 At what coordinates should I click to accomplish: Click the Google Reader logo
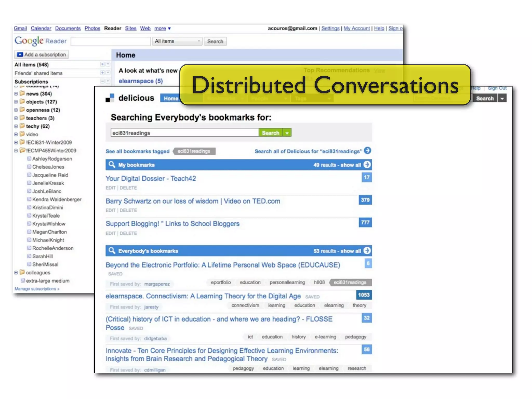[41, 41]
